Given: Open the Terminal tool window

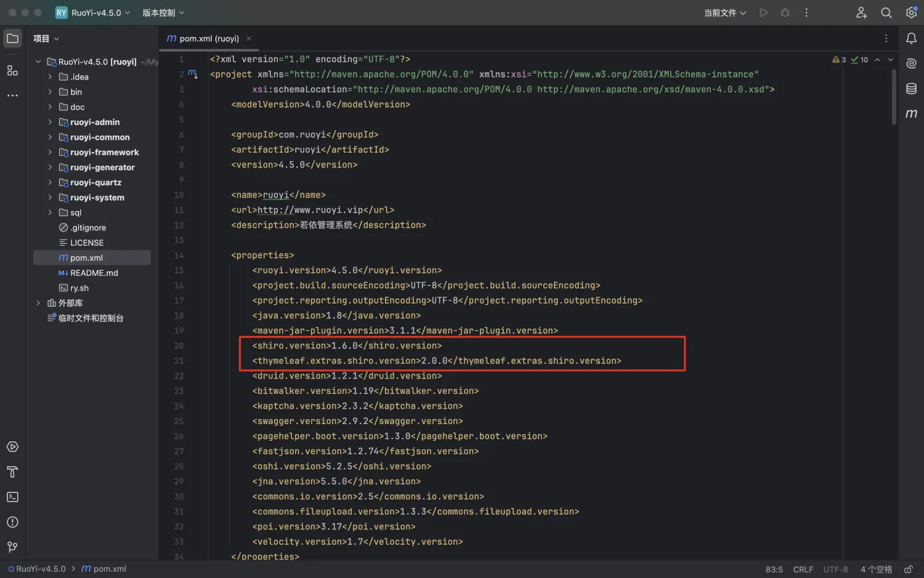Looking at the screenshot, I should click(x=12, y=497).
